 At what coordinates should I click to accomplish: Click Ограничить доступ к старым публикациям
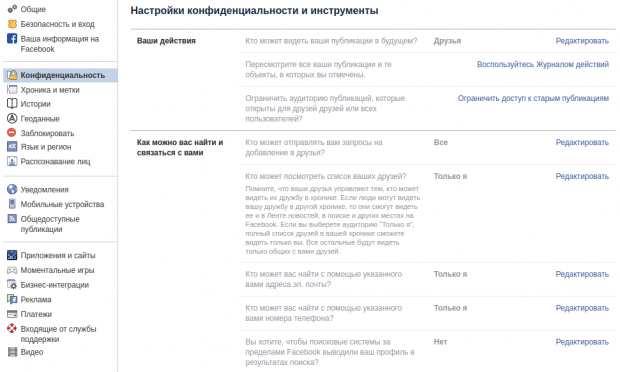[x=533, y=98]
